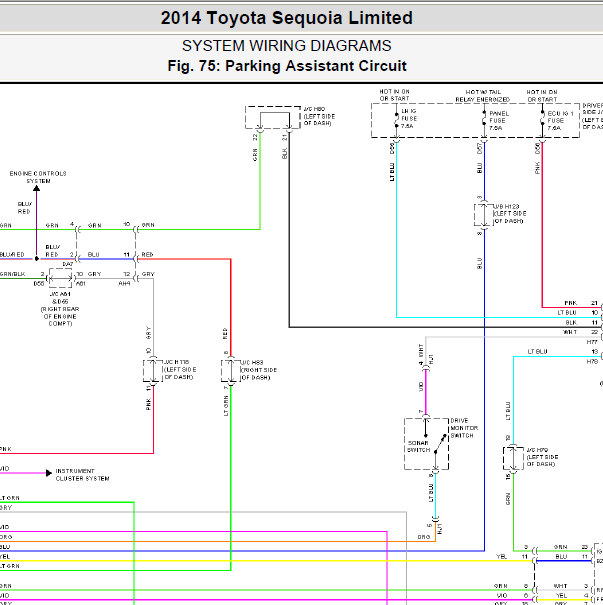Click the "WHT 22" pin label
Viewport: 603px width, 605px height.
coord(580,332)
